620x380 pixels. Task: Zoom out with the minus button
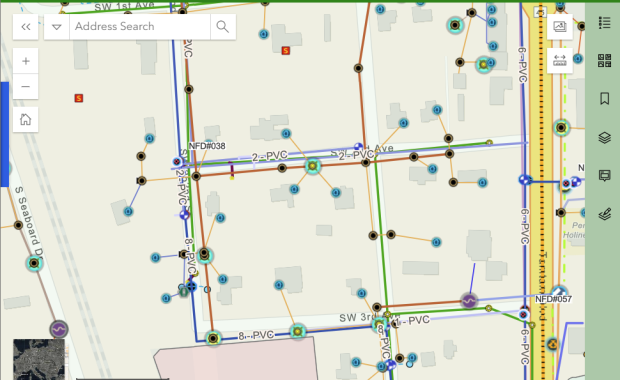26,86
